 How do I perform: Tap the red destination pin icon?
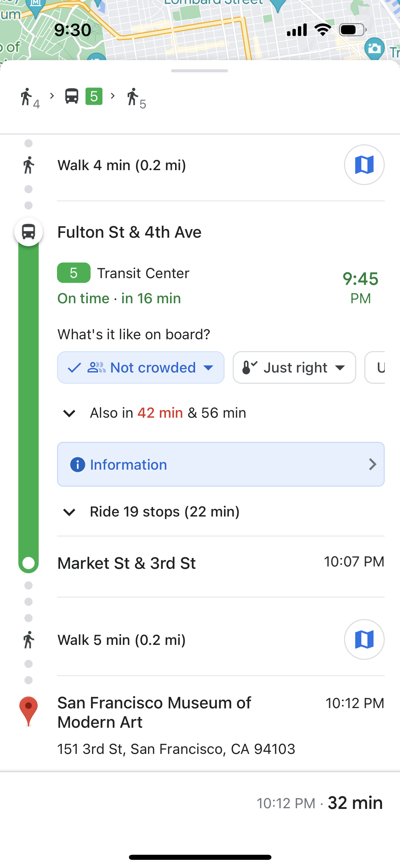click(28, 710)
